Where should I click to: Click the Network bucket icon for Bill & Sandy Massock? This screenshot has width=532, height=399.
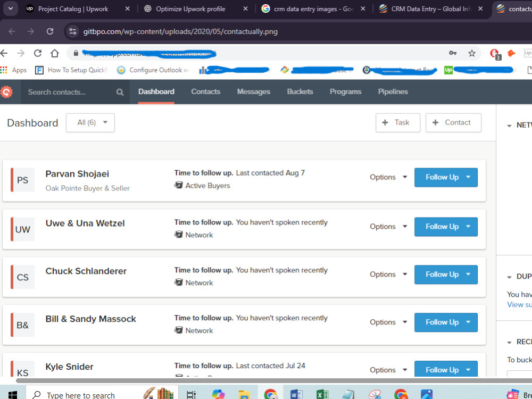point(178,330)
